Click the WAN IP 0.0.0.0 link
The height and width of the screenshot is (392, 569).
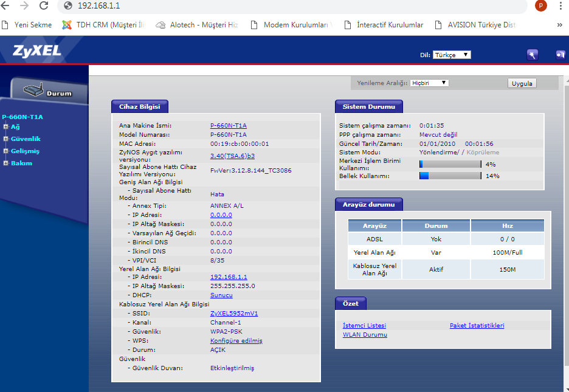(x=221, y=215)
